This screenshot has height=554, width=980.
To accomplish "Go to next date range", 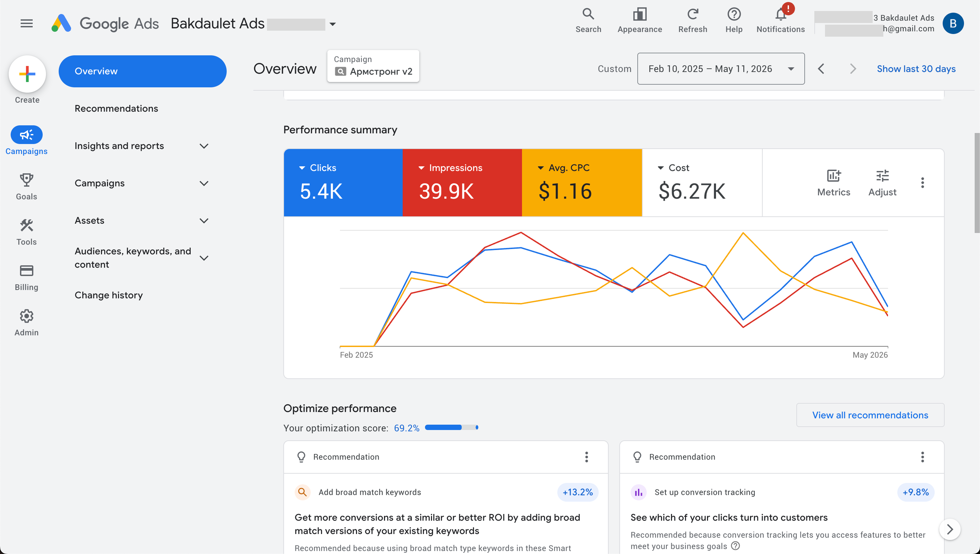I will point(853,69).
